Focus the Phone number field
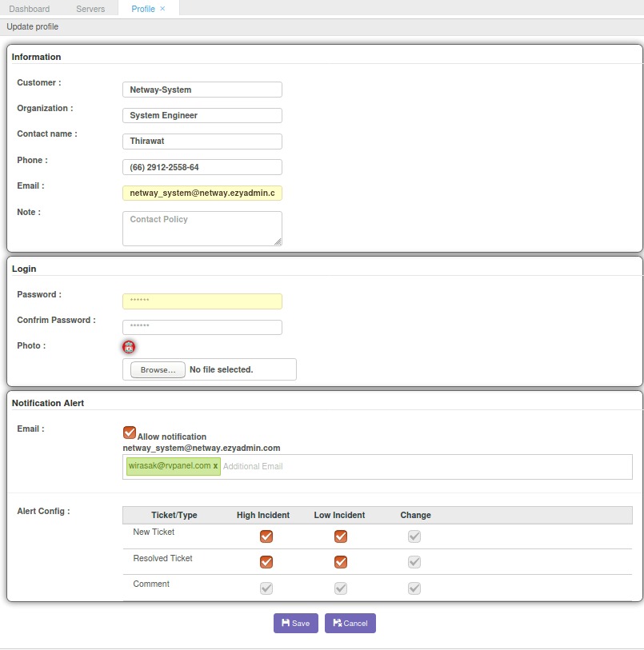This screenshot has width=644, height=650. (x=202, y=167)
